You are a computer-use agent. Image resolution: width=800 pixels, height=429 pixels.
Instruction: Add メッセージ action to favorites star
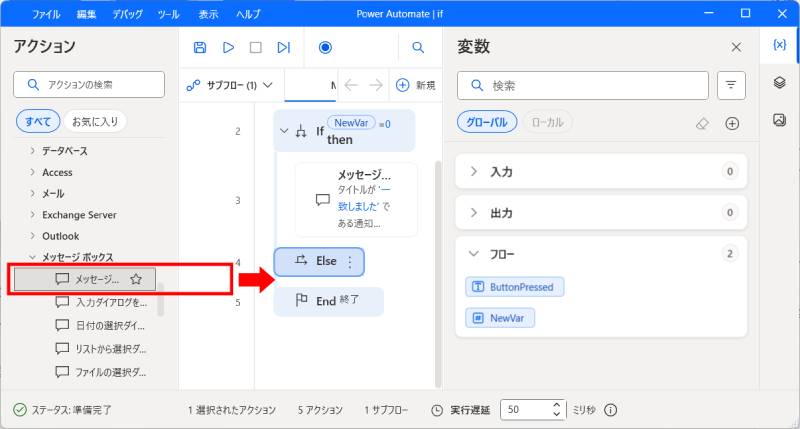click(x=136, y=279)
